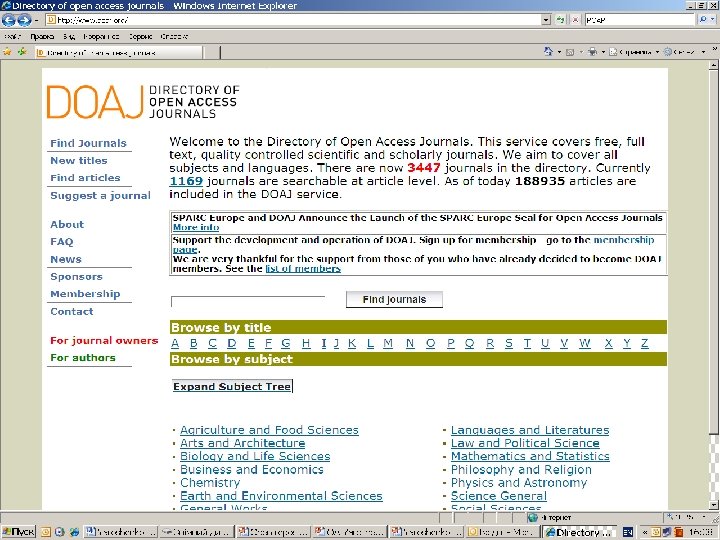This screenshot has width=720, height=540.
Task: Open the Сервис (Tools) gear menu button
Action: tap(684, 52)
